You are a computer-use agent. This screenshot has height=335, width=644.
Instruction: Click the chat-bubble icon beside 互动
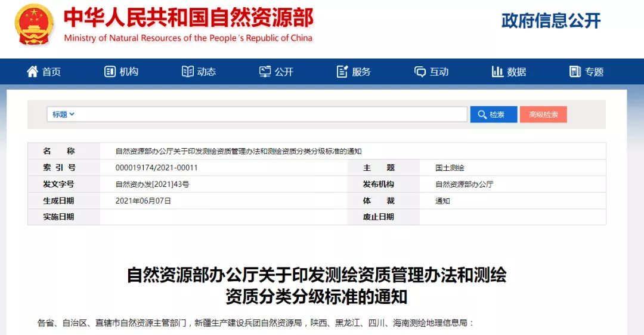click(420, 72)
